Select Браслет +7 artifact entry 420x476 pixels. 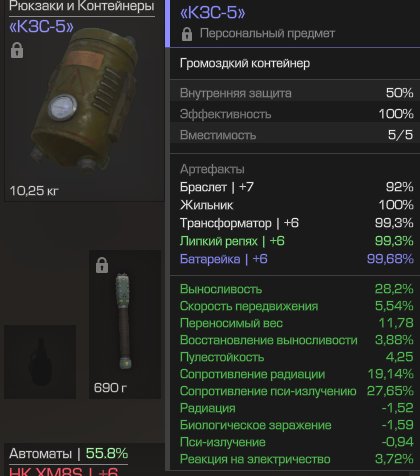[x=296, y=187]
